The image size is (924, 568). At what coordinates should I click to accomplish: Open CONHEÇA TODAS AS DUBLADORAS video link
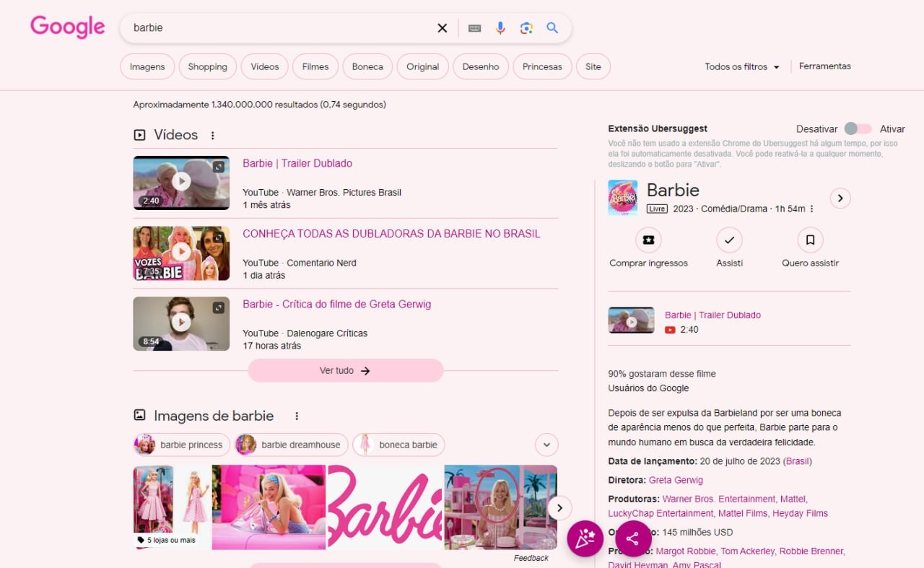pos(391,234)
